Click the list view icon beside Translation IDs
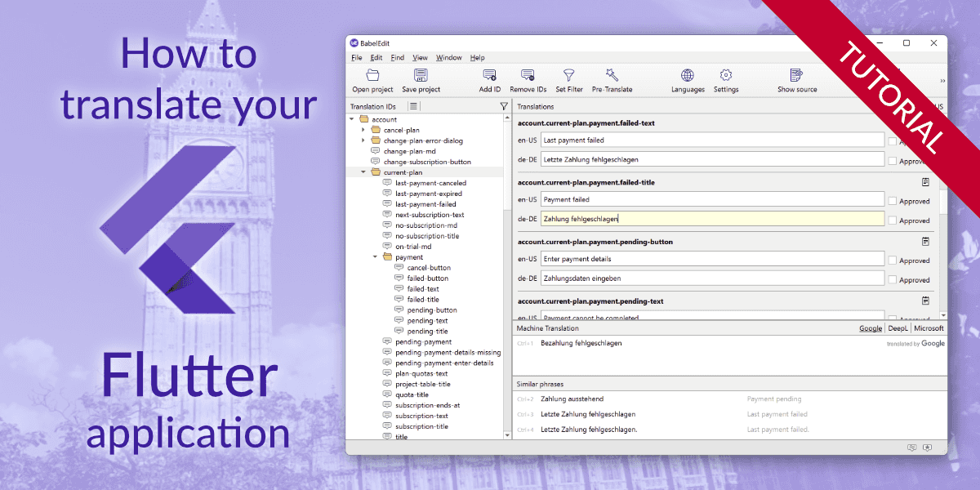Viewport: 980px width, 490px height. pyautogui.click(x=413, y=106)
